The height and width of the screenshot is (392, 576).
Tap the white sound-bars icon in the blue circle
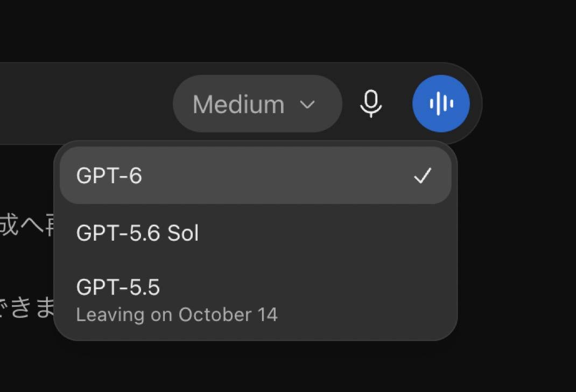[441, 103]
